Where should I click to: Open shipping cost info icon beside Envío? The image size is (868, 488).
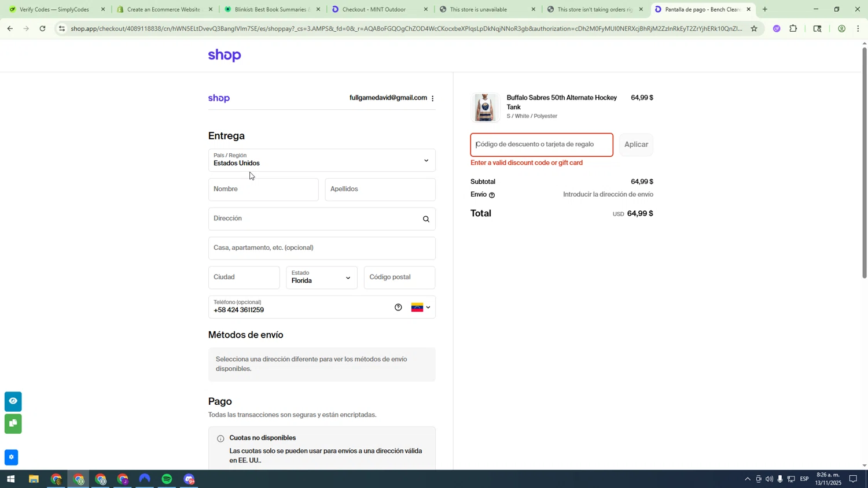pyautogui.click(x=492, y=195)
